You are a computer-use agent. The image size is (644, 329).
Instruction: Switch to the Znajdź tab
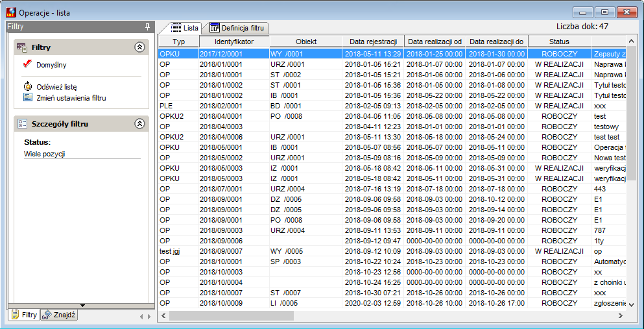click(59, 315)
